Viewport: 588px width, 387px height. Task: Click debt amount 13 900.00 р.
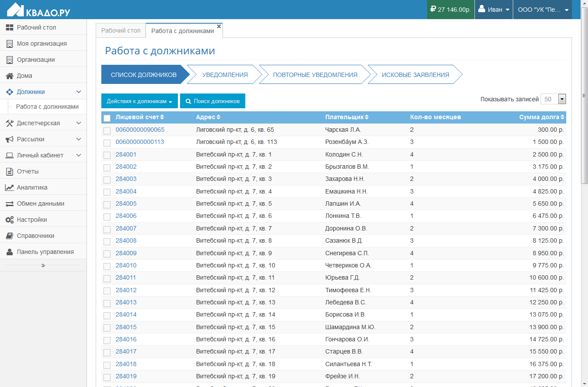547,327
